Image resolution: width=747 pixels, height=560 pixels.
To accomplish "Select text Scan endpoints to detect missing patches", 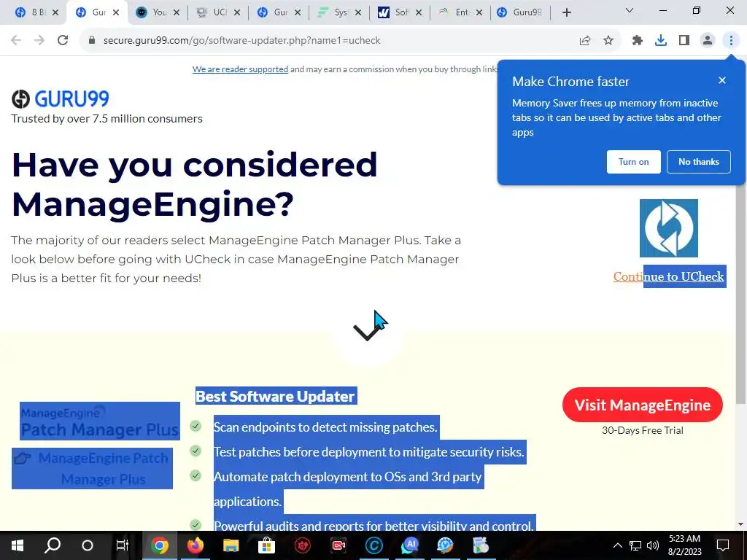I will pyautogui.click(x=325, y=427).
